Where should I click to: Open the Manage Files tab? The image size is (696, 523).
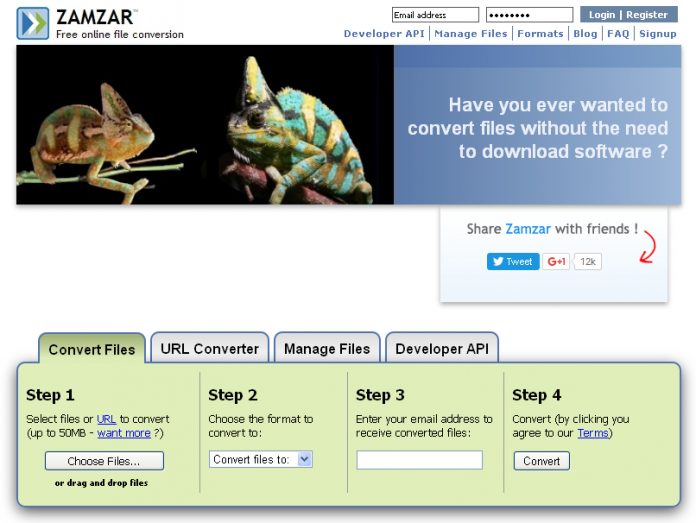pyautogui.click(x=326, y=349)
